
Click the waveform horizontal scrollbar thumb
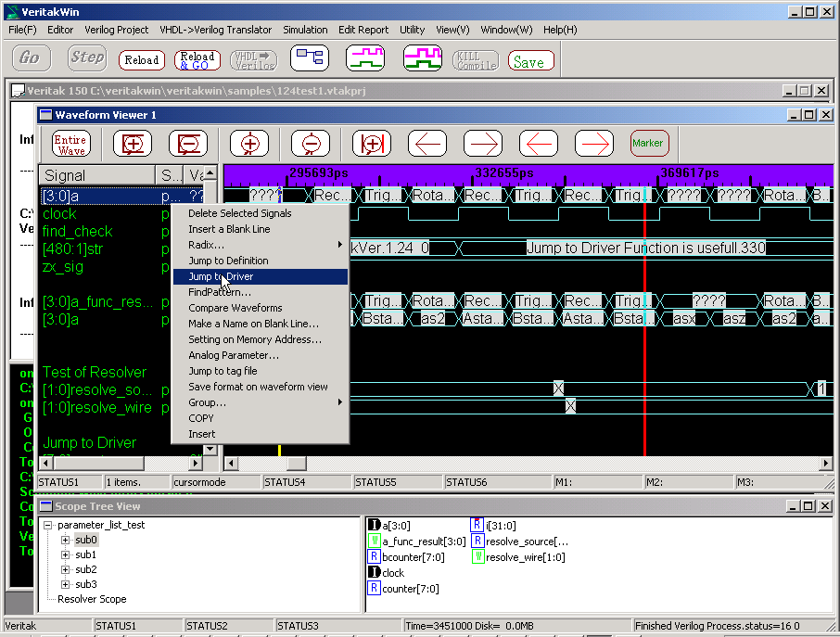pos(296,463)
